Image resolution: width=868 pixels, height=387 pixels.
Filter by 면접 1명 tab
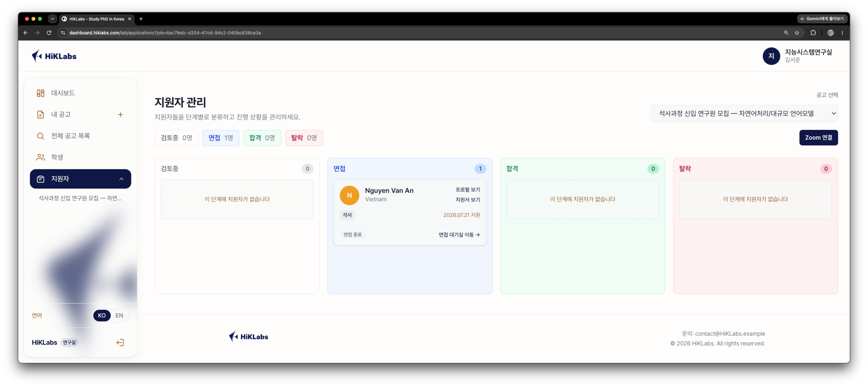221,138
